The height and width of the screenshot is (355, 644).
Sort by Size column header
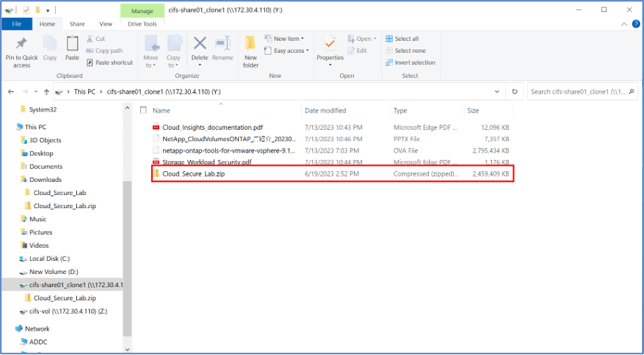473,110
